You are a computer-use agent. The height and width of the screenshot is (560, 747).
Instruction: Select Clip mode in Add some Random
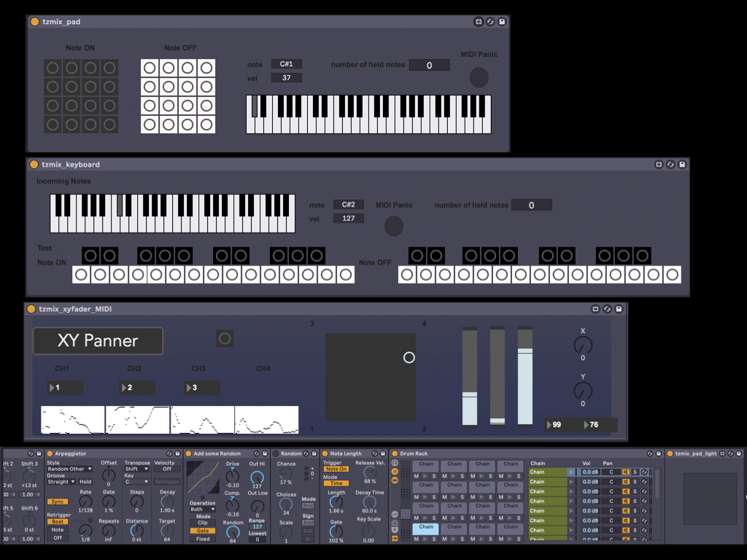tap(203, 523)
